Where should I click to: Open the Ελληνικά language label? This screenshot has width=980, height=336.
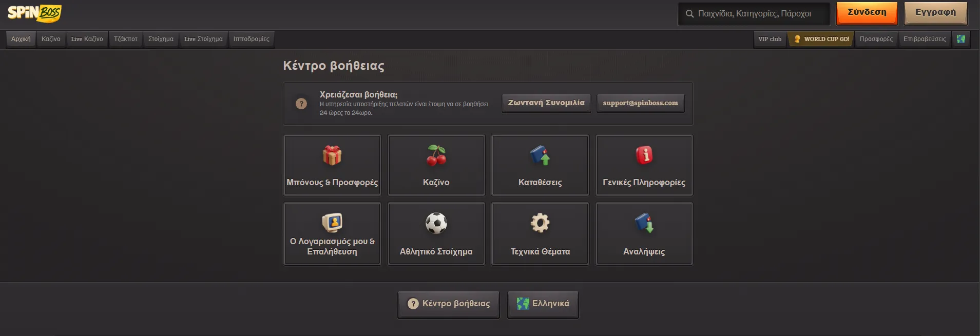[551, 304]
